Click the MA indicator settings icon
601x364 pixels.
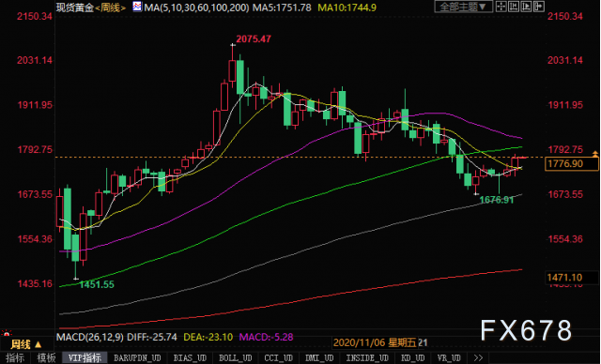pos(137,7)
